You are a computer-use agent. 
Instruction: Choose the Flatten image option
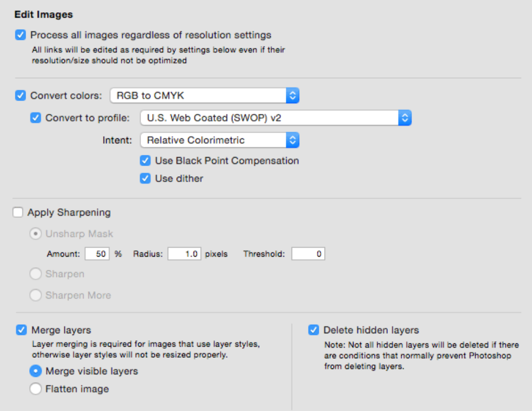click(36, 389)
